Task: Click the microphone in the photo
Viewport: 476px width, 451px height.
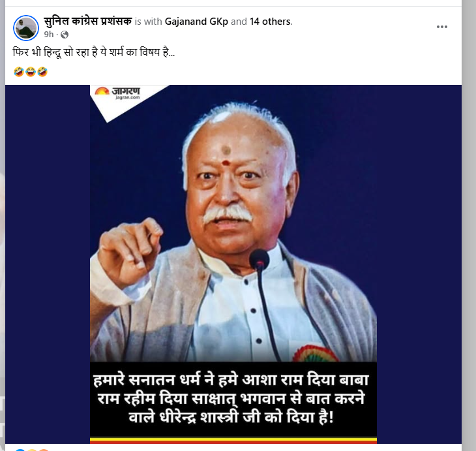Action: (x=260, y=260)
